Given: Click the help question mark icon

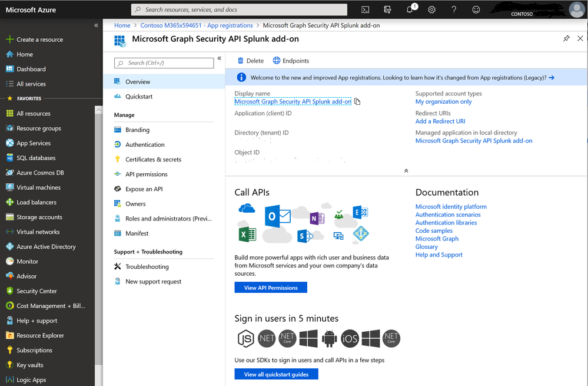Looking at the screenshot, I should pos(454,10).
